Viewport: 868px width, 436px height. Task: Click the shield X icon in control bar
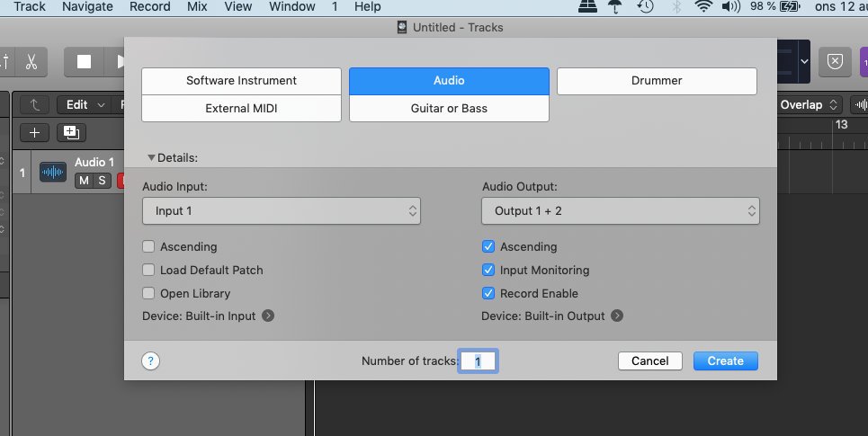(835, 62)
